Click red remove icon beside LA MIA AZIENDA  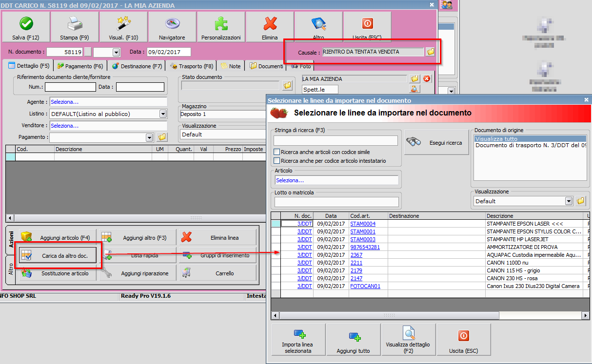click(x=427, y=78)
